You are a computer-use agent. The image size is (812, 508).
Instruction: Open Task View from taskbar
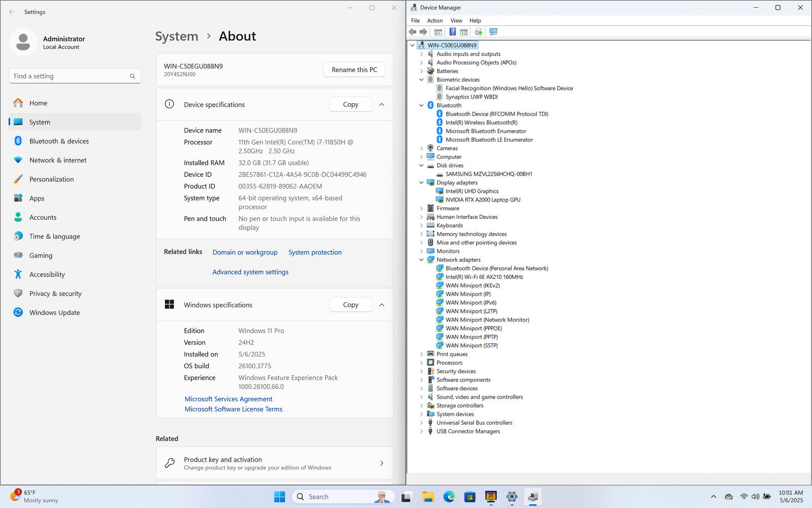[x=406, y=497]
